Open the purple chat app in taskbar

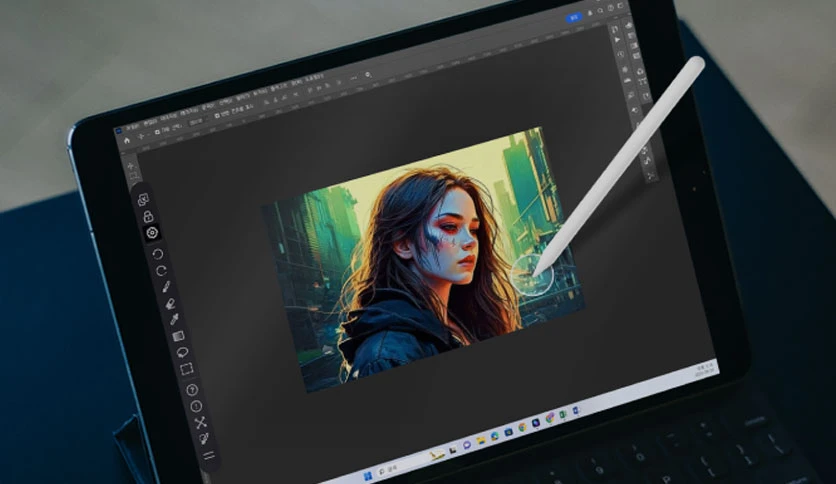[467, 444]
